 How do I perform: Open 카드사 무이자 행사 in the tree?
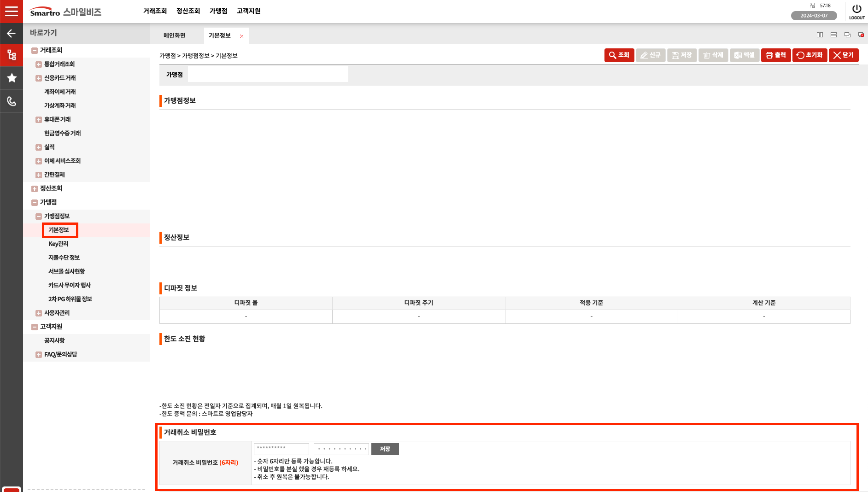pyautogui.click(x=70, y=285)
